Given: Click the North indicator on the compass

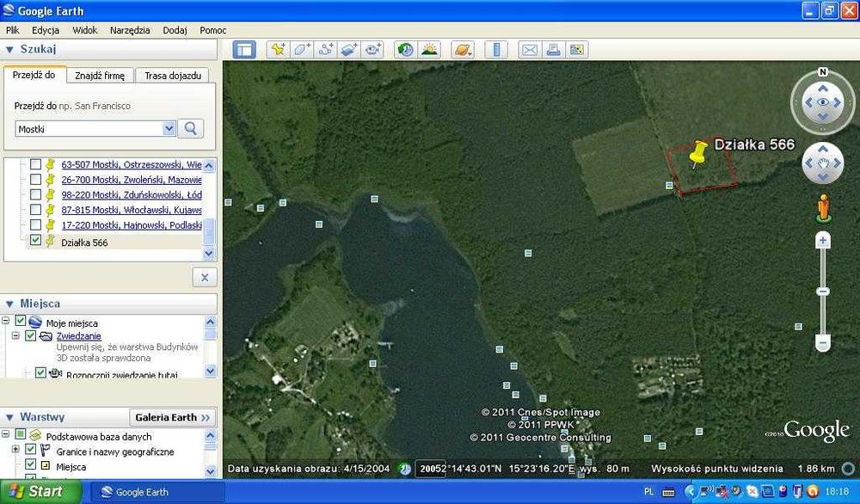Looking at the screenshot, I should coord(823,72).
